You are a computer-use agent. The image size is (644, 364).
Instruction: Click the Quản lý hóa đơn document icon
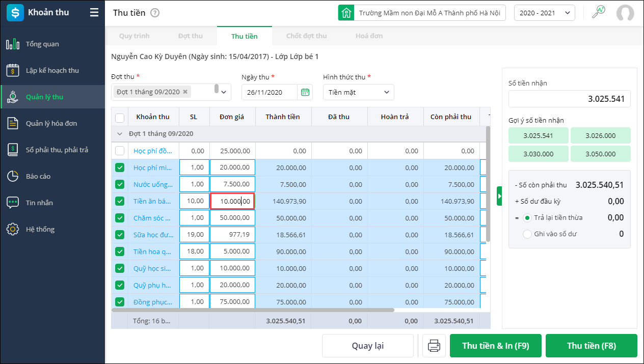pyautogui.click(x=13, y=123)
